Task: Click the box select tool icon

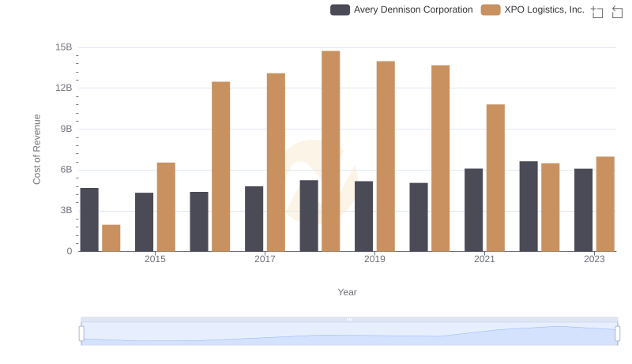Action: click(x=597, y=12)
